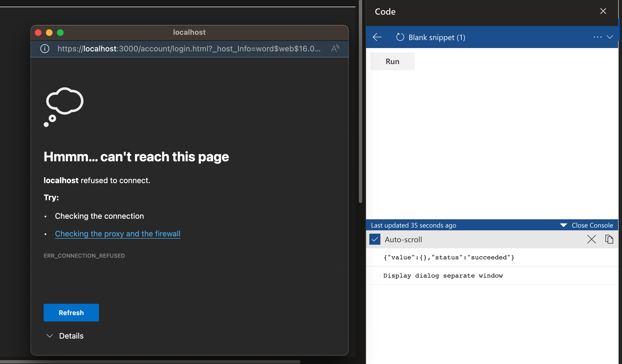622x364 pixels.
Task: Collapse the snippet header with the chevron
Action: 610,37
